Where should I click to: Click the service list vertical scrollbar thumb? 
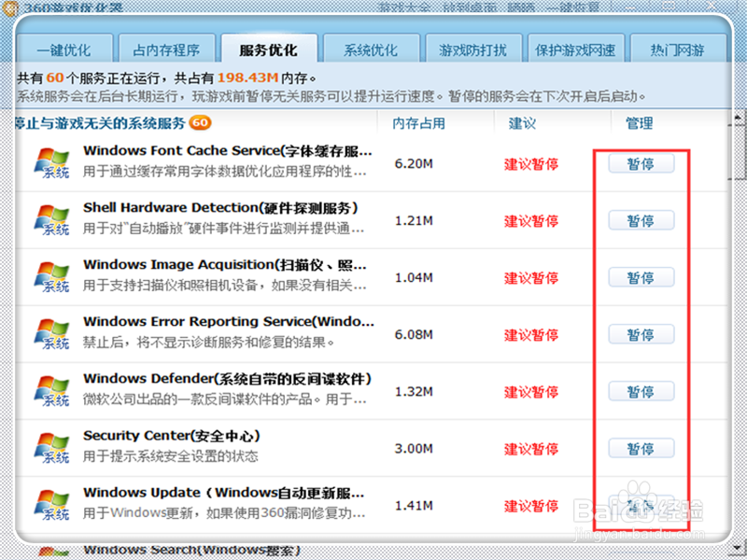[737, 151]
